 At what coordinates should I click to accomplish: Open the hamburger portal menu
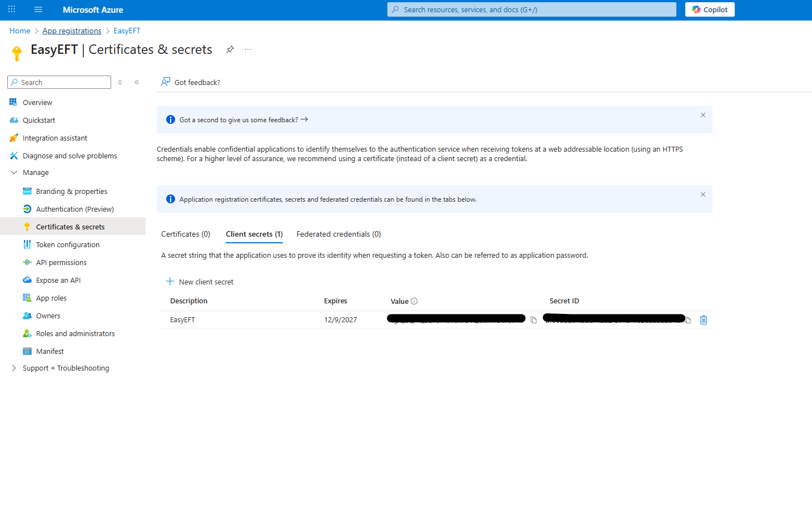tap(38, 9)
